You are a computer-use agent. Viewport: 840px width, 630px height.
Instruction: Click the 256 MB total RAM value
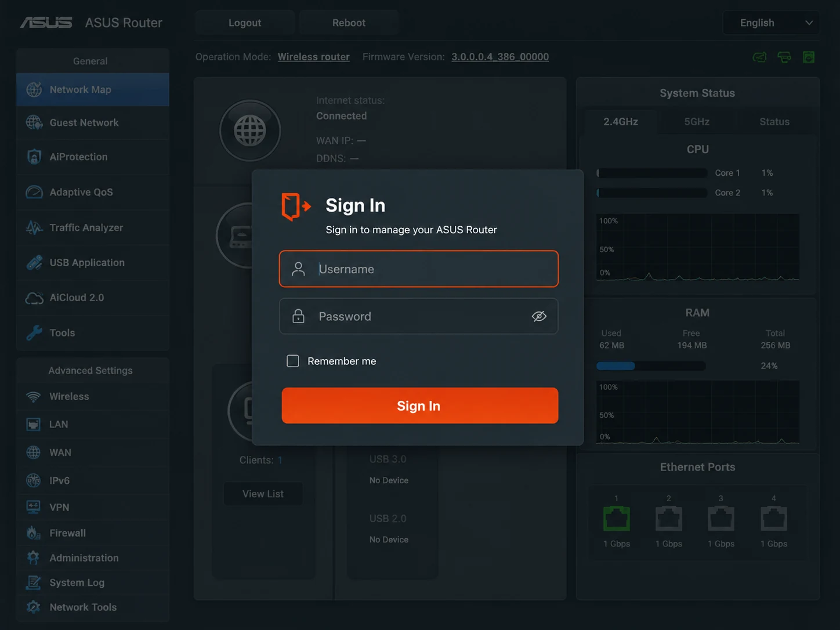775,345
